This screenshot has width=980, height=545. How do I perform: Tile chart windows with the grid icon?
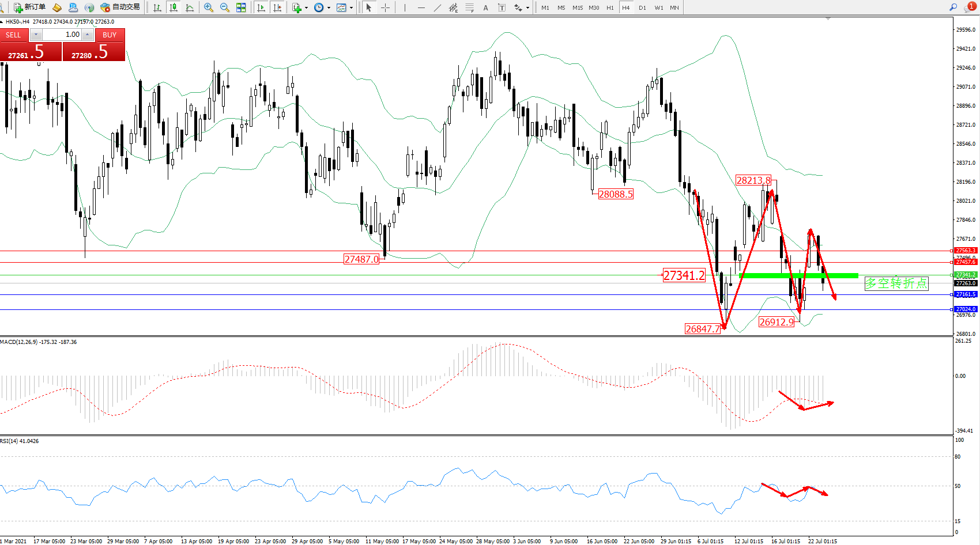[241, 7]
